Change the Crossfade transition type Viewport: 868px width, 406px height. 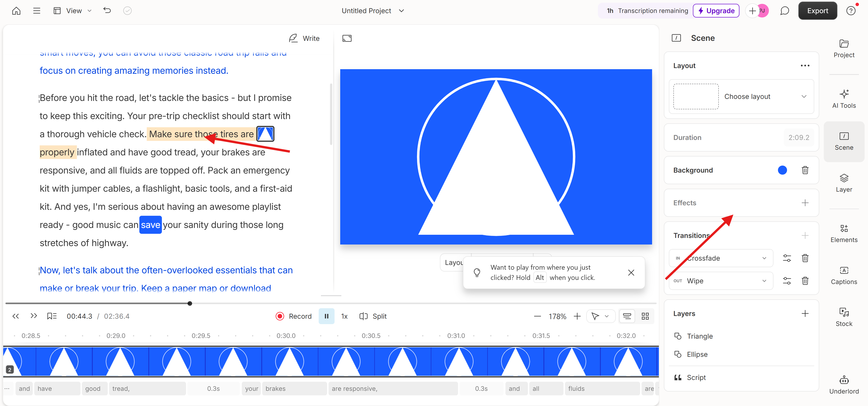[721, 258]
